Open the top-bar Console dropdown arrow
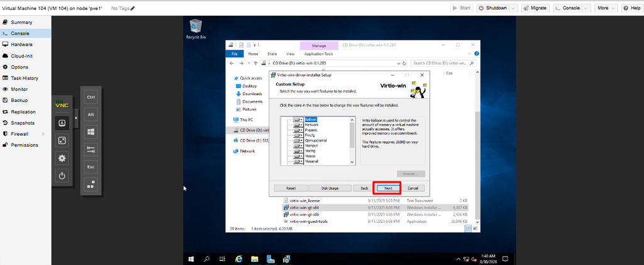644x265 pixels. click(586, 8)
